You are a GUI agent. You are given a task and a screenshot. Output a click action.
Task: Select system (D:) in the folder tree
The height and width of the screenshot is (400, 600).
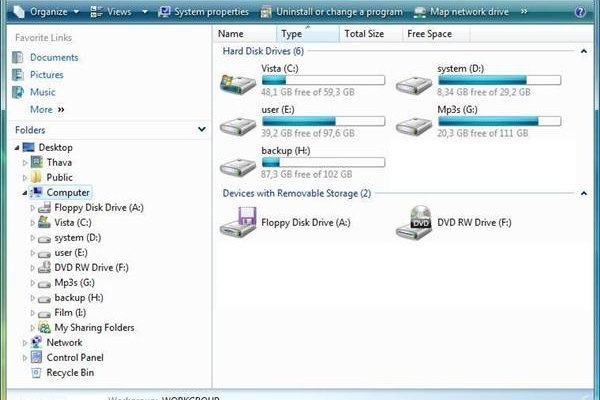(x=78, y=238)
